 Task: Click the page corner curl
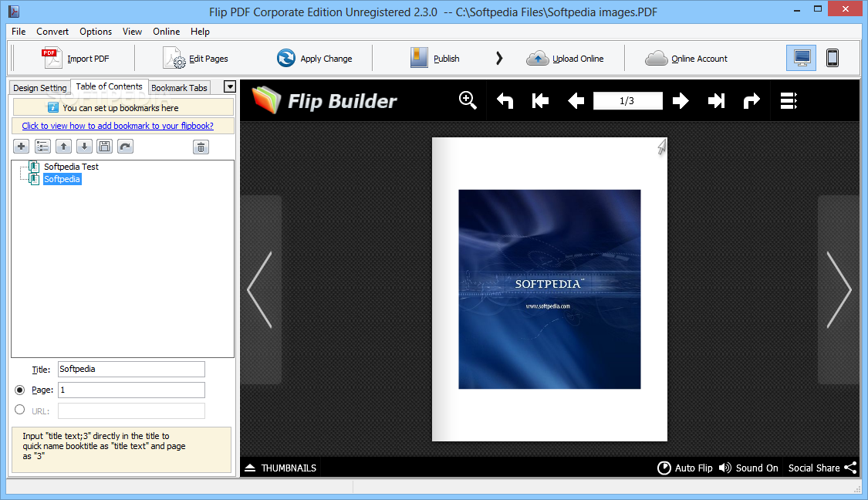(x=661, y=146)
